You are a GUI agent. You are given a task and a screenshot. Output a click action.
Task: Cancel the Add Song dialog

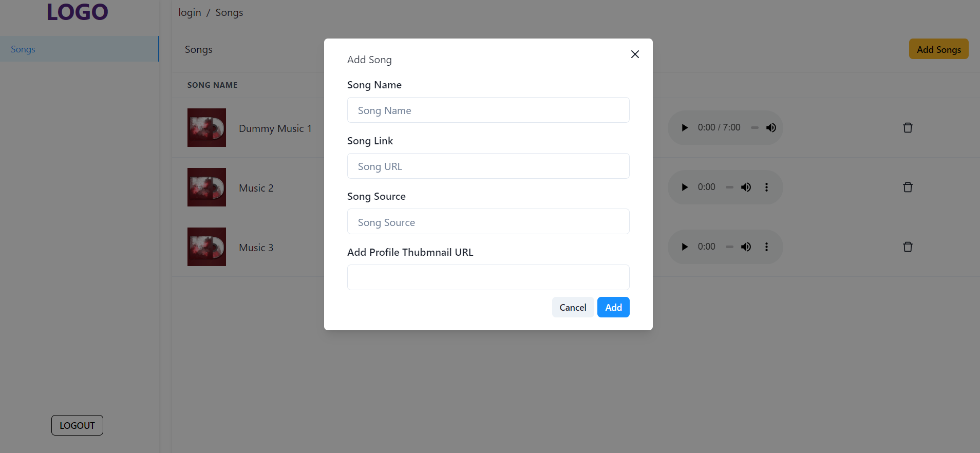pyautogui.click(x=573, y=307)
